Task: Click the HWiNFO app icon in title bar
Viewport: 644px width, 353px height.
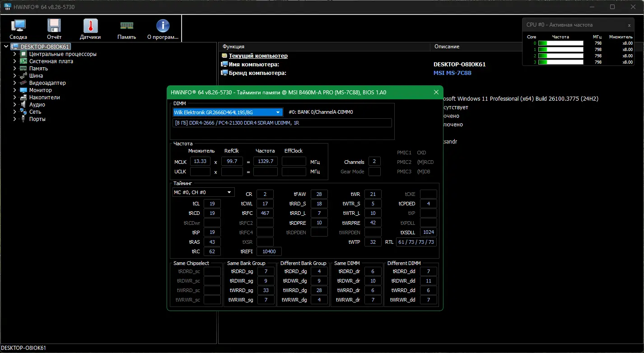Action: pos(8,7)
